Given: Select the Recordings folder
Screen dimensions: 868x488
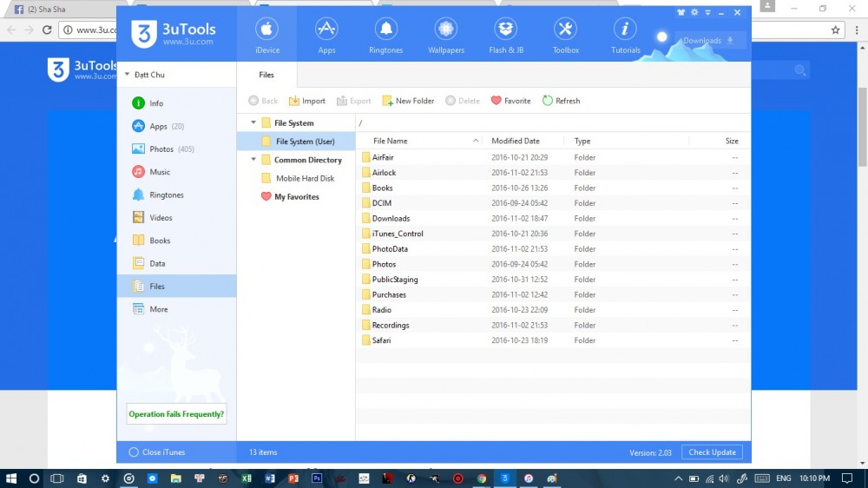Looking at the screenshot, I should pos(553,325).
